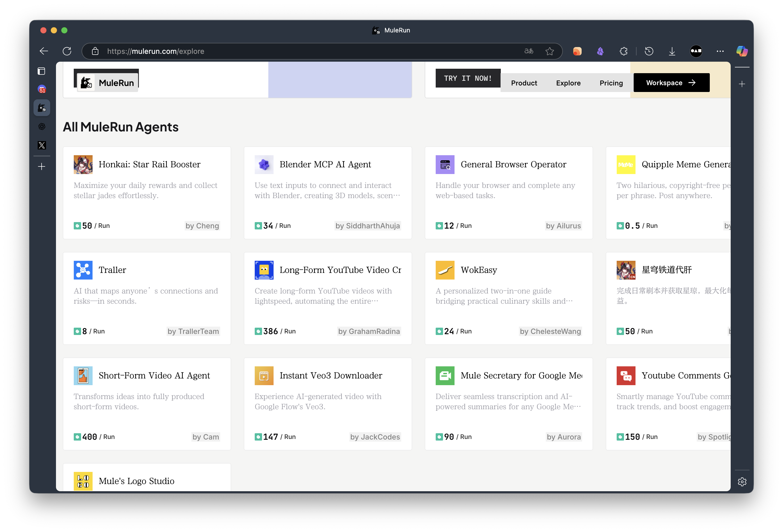Click author tag by GrahamRadina

tap(369, 331)
